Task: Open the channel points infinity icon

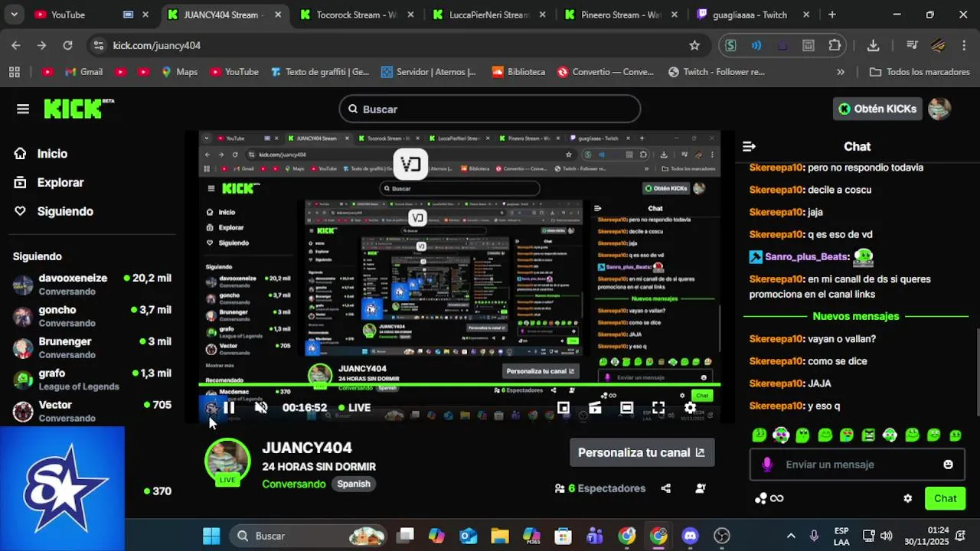Action: tap(769, 498)
